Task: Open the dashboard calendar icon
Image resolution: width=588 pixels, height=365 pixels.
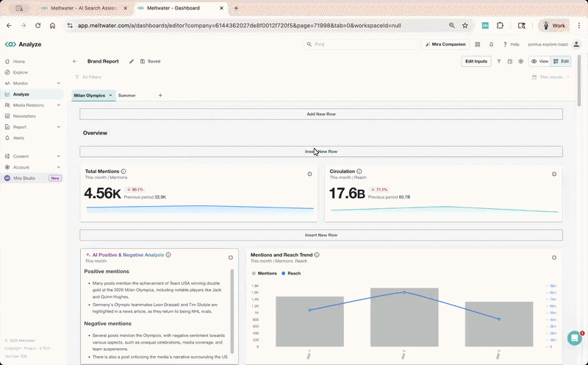Action: click(x=509, y=61)
